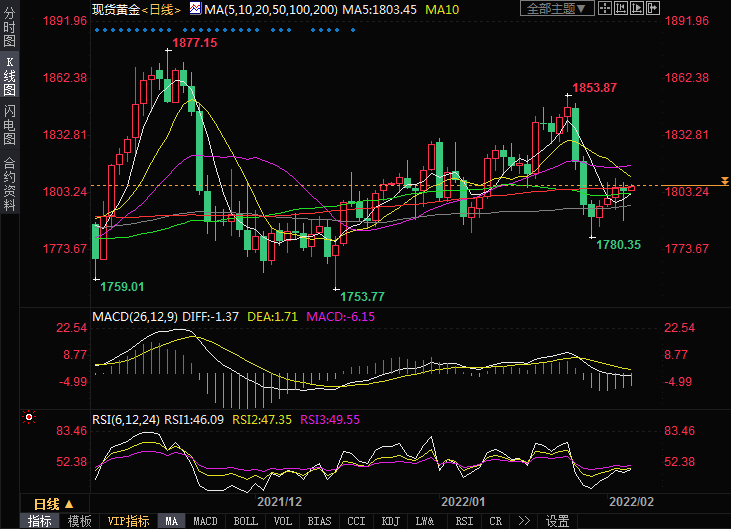The width and height of the screenshot is (731, 529).
Task: Click the 设置 settings button
Action: (557, 521)
